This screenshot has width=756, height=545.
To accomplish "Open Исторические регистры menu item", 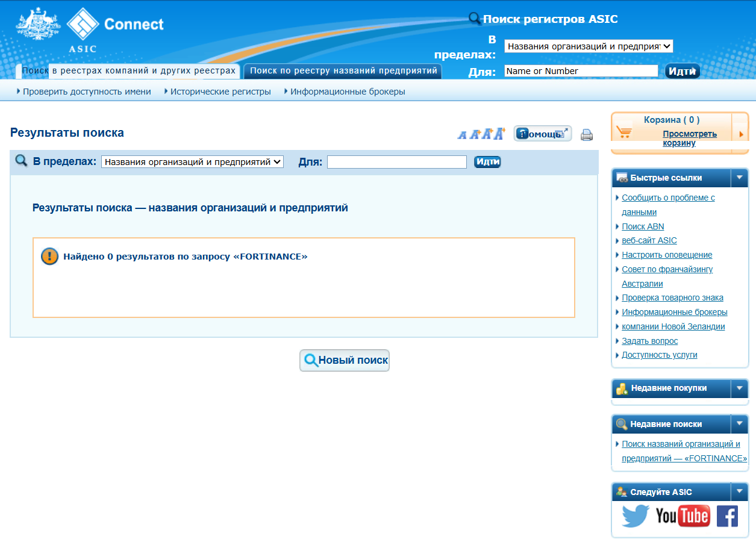I will click(x=220, y=92).
